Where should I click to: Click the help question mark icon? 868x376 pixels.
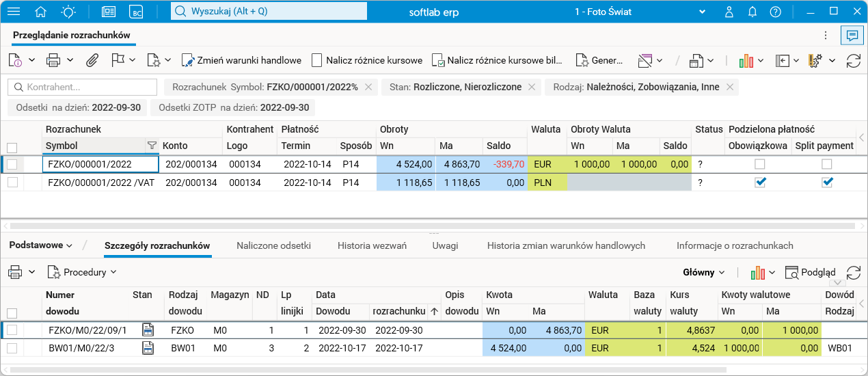775,12
